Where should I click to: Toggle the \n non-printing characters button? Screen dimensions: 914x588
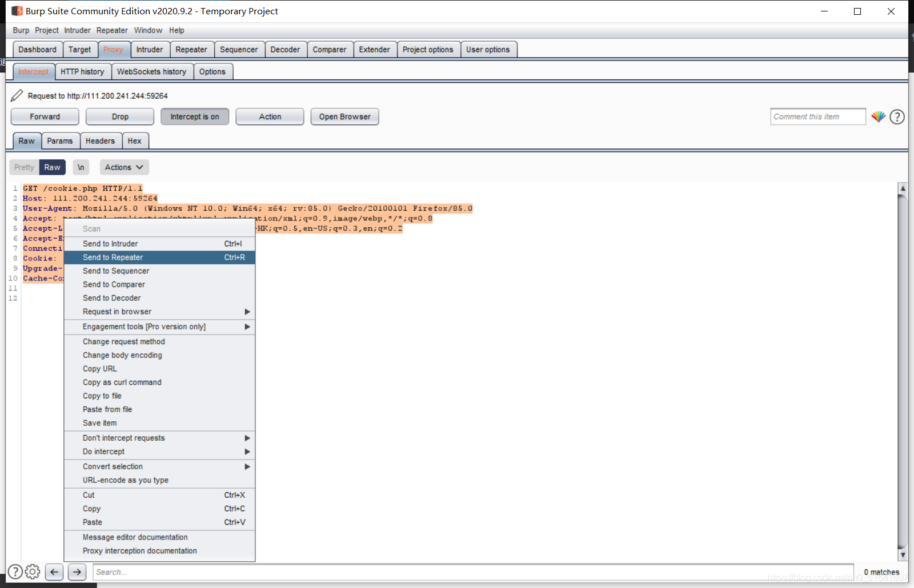tap(81, 167)
